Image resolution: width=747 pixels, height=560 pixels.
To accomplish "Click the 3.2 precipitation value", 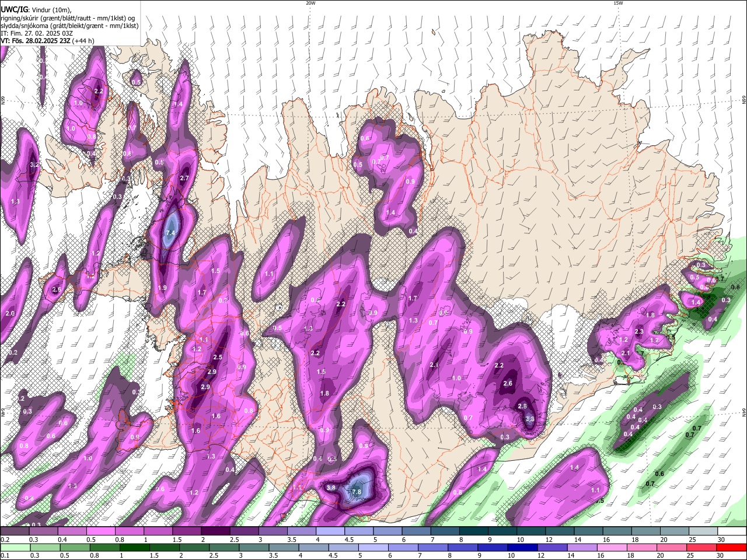I will pos(34,165).
